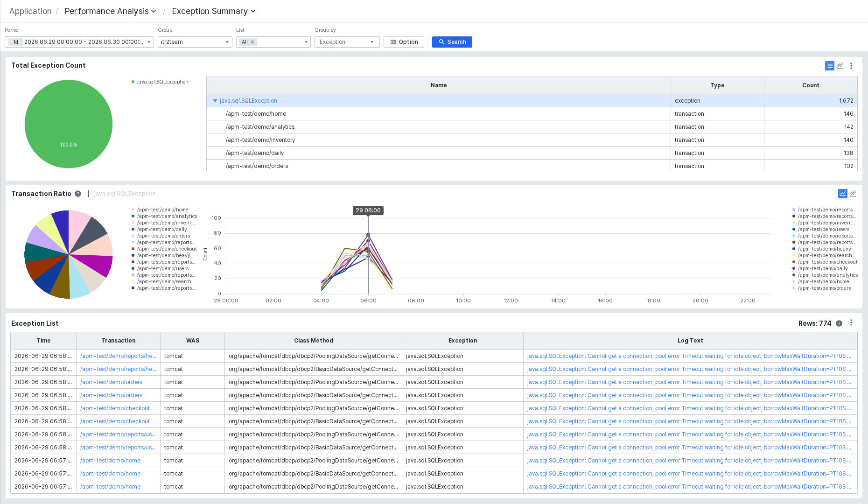Click the green pie chart slice

click(x=69, y=124)
